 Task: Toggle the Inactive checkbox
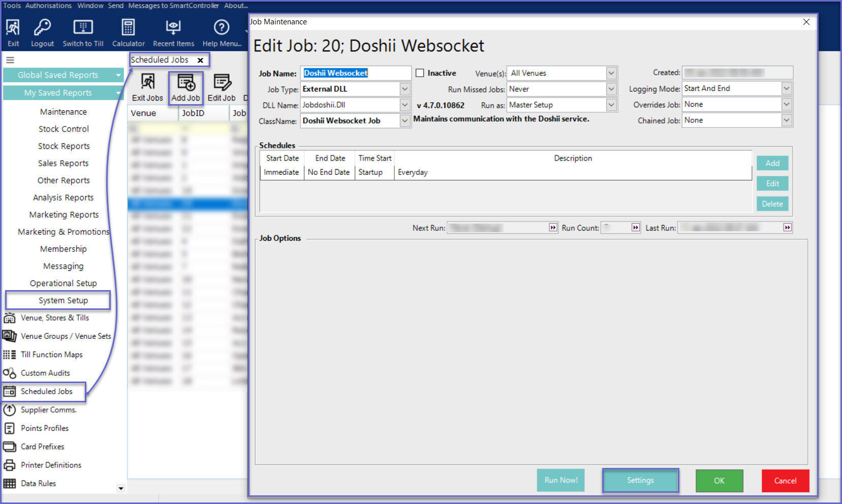coord(420,73)
